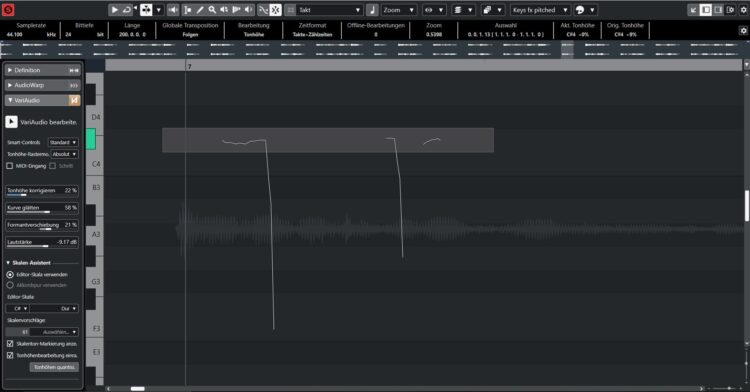
Task: Enable the MIDI-Eingang checkbox
Action: [x=10, y=166]
